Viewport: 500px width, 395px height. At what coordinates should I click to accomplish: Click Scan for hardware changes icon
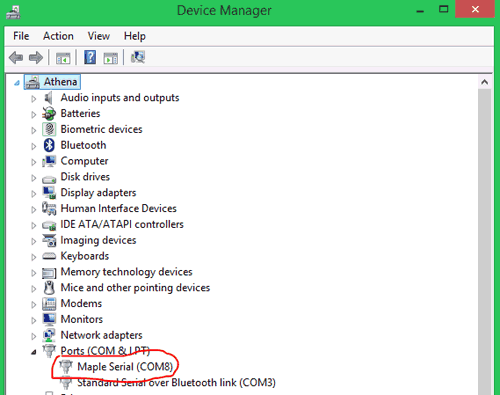(138, 57)
